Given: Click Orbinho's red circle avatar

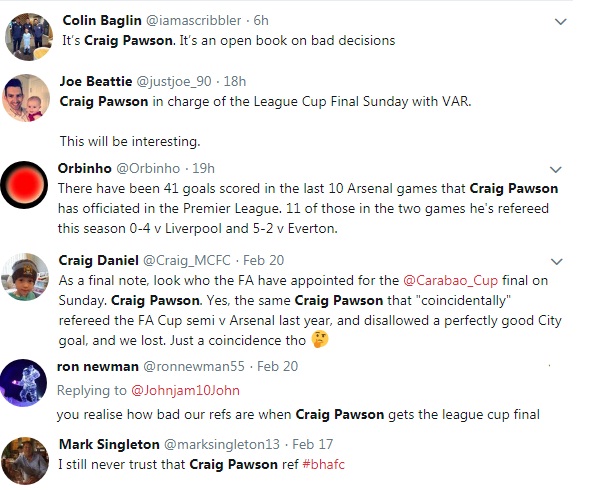Looking at the screenshot, I should [x=24, y=185].
